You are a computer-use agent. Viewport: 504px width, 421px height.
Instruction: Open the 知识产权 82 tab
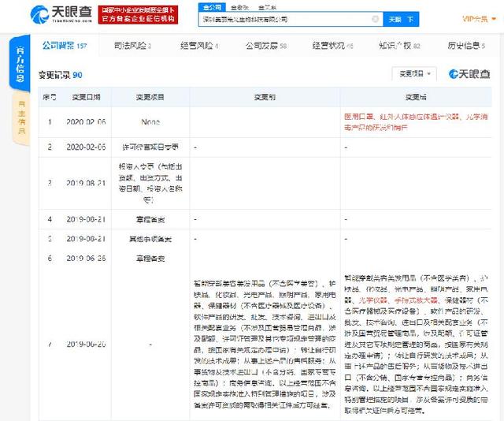click(399, 46)
